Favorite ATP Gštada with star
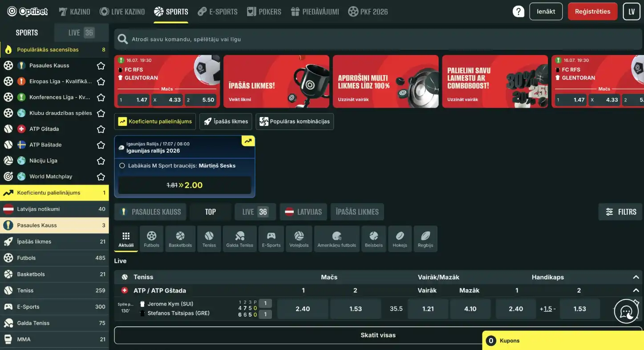This screenshot has height=350, width=644. 101,129
